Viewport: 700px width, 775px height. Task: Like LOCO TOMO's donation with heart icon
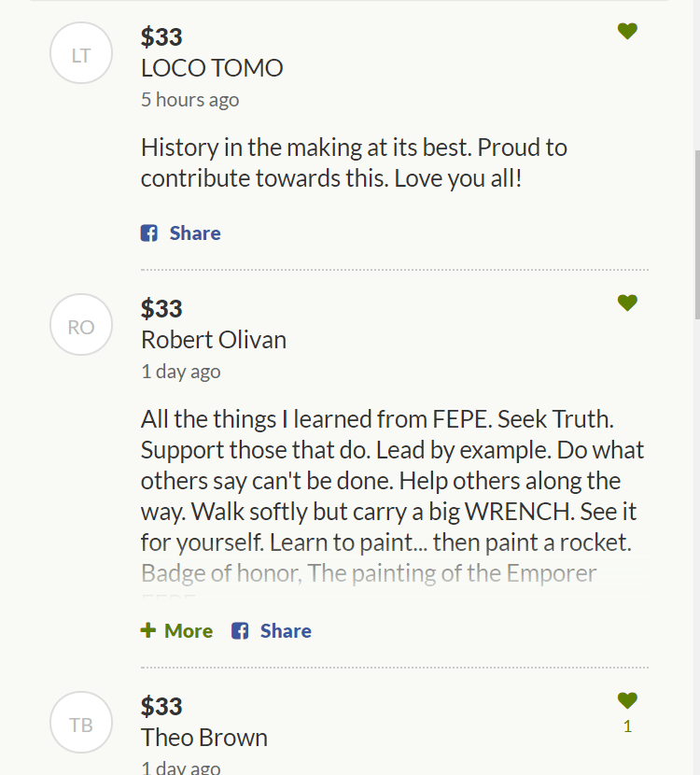tap(627, 32)
